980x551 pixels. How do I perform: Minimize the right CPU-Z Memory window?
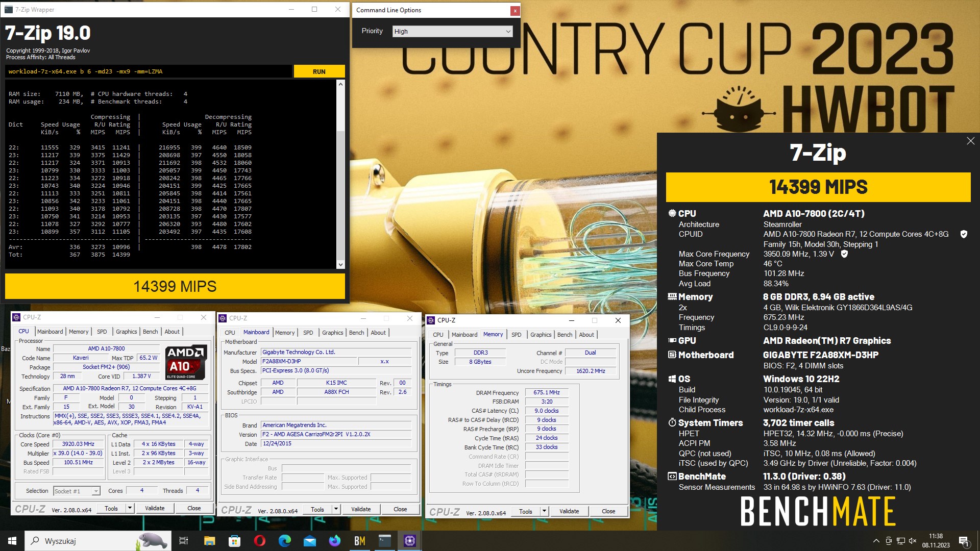tap(572, 320)
